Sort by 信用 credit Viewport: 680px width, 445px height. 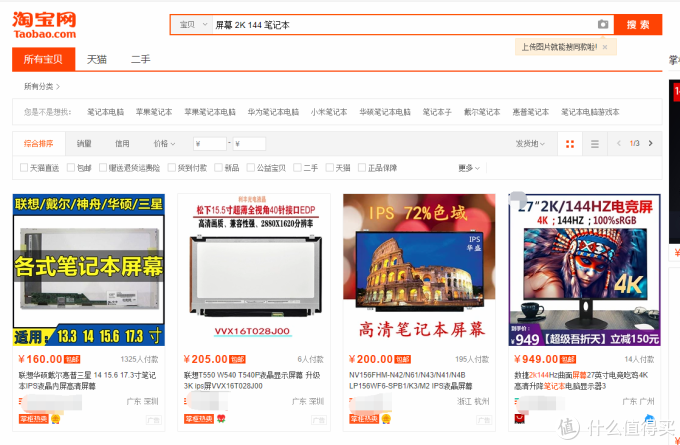(122, 144)
